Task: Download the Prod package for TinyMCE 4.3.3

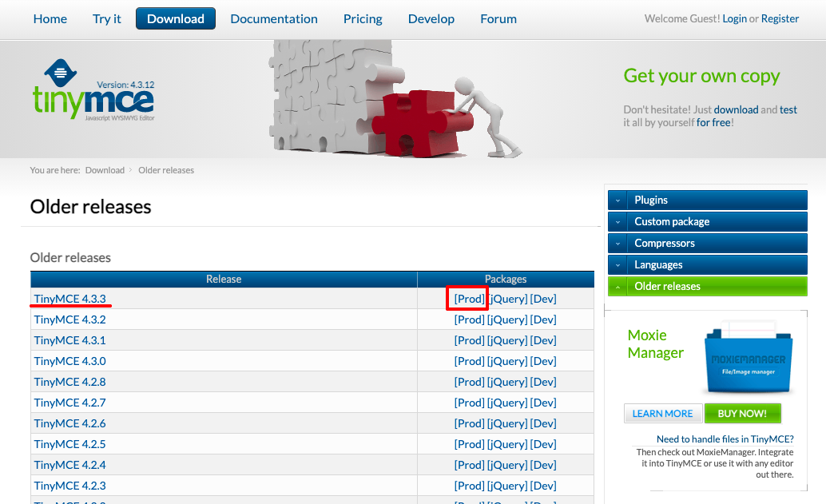Action: coord(467,298)
